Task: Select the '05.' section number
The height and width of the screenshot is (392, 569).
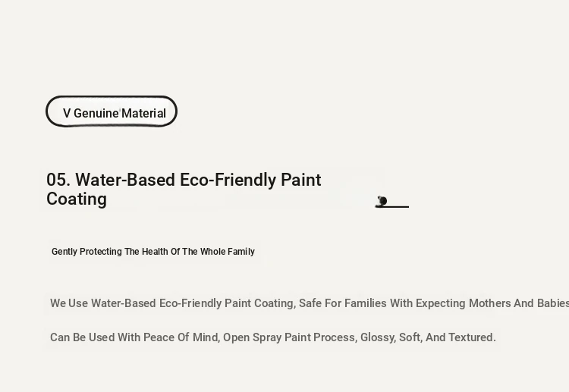Action: [58, 180]
